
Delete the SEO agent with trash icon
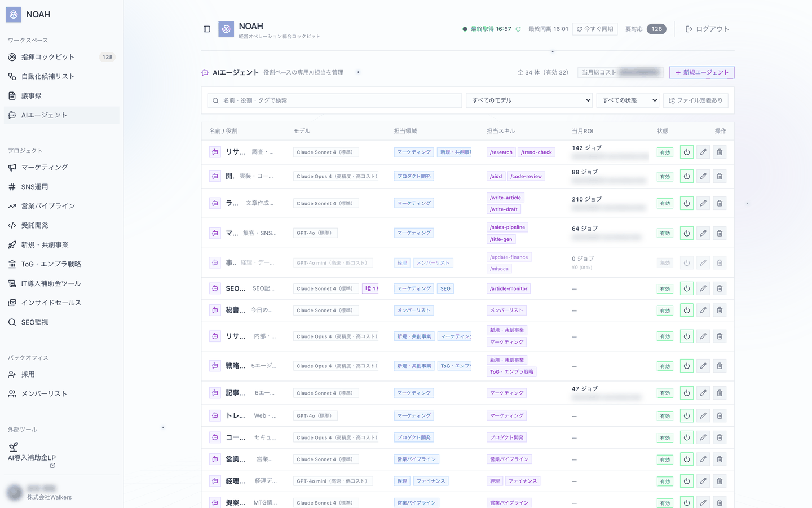pyautogui.click(x=720, y=288)
